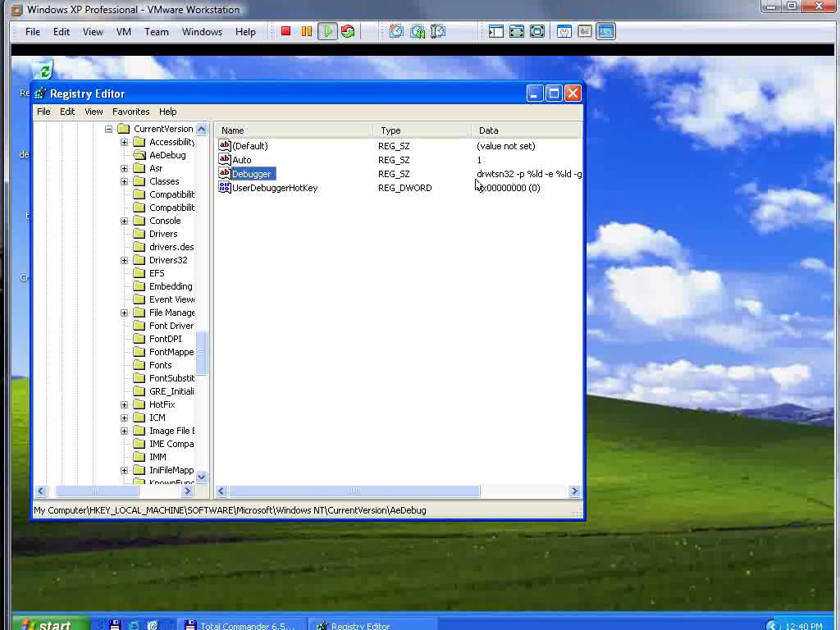Viewport: 840px width, 630px height.
Task: Click the Type column header
Action: 422,130
